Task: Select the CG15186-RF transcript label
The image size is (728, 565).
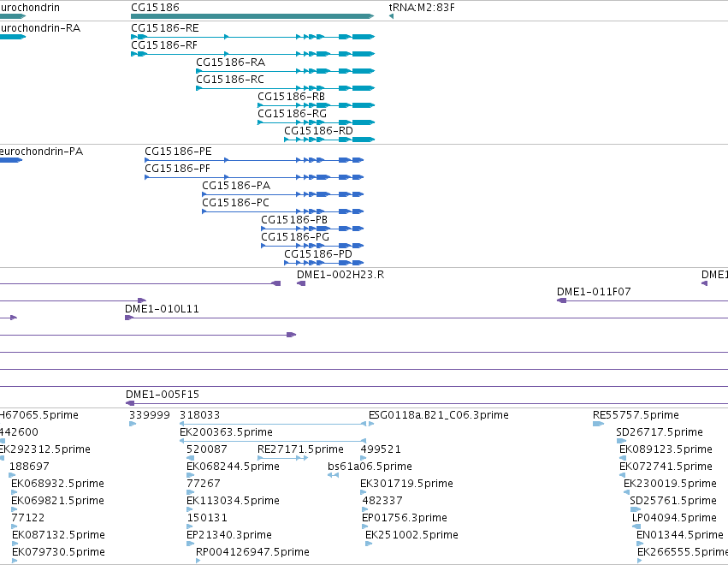Action: pyautogui.click(x=164, y=45)
